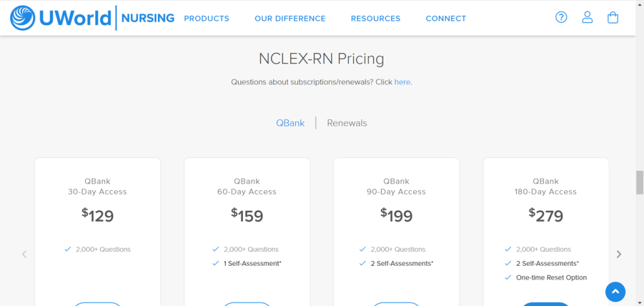Expand the Connect navigation menu

pyautogui.click(x=446, y=18)
